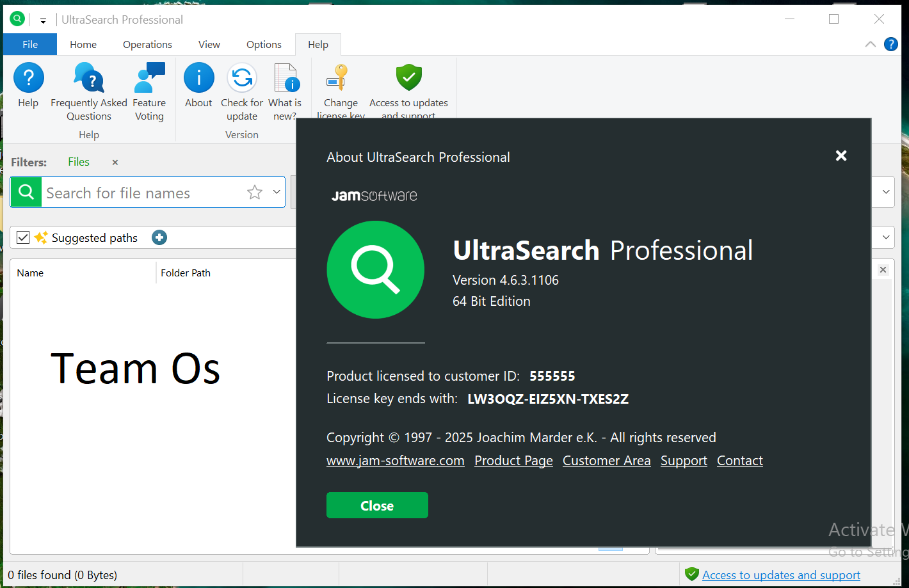Click the green shield icon in status bar
This screenshot has height=588, width=909.
691,574
